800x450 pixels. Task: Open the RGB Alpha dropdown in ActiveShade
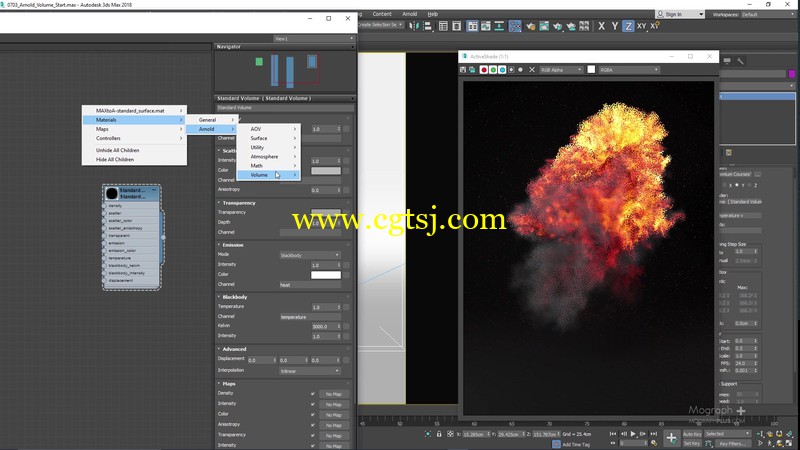(561, 69)
